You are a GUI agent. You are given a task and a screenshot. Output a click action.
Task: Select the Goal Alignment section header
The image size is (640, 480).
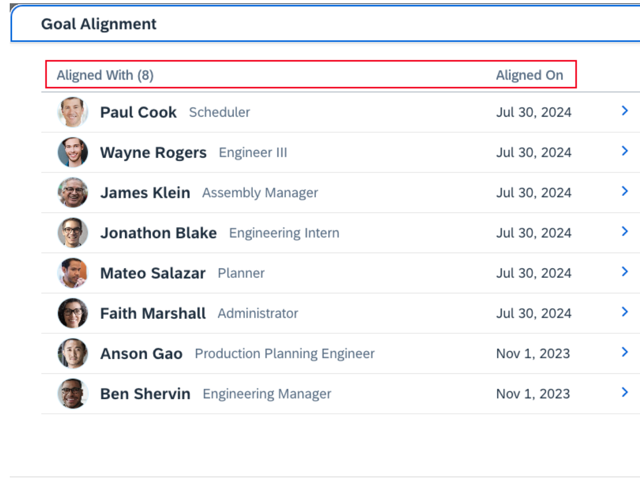99,24
